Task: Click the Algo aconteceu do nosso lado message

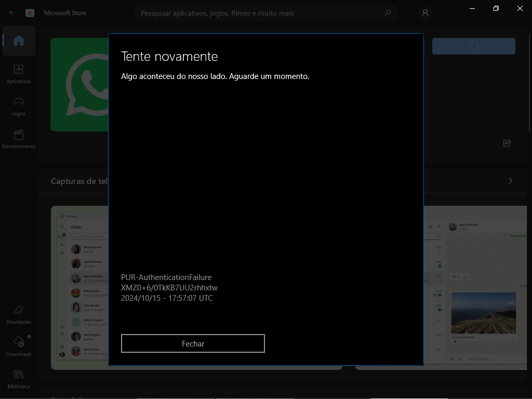Action: (x=215, y=76)
